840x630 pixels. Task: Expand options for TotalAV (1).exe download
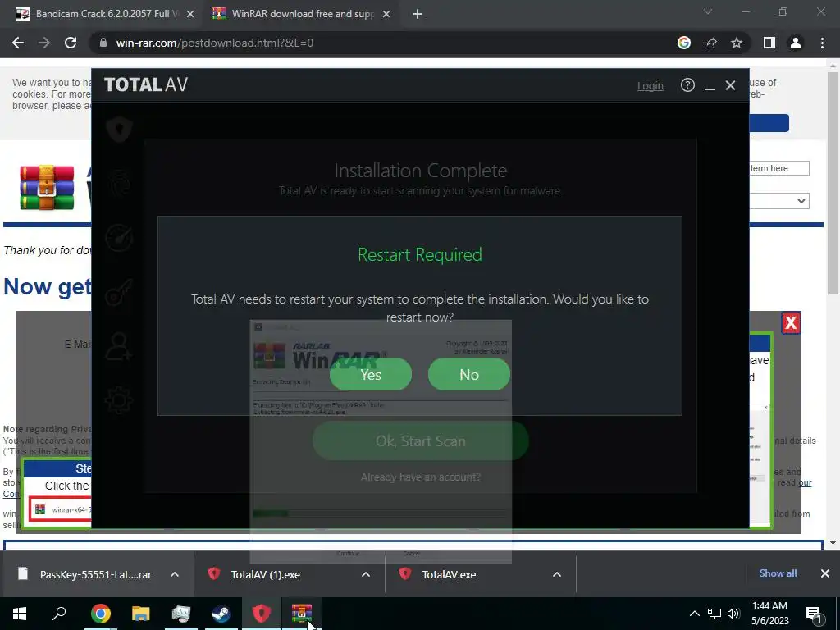366,574
